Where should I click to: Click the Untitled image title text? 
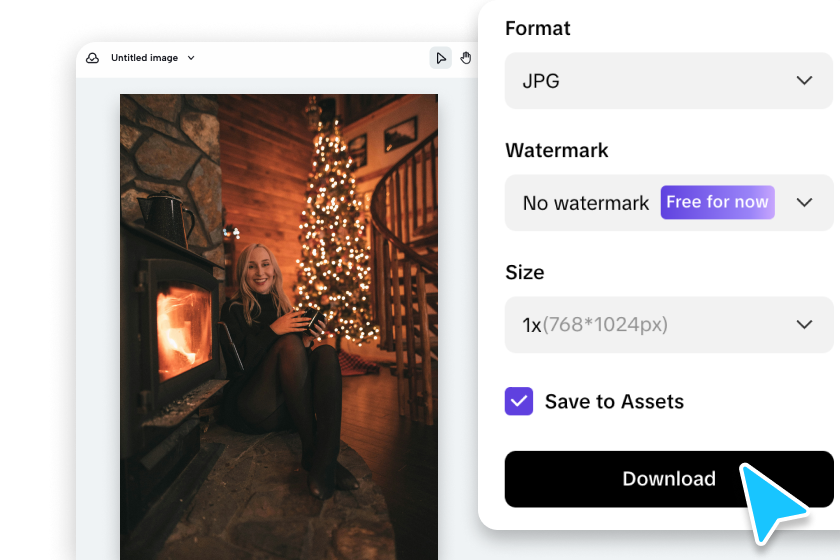144,58
